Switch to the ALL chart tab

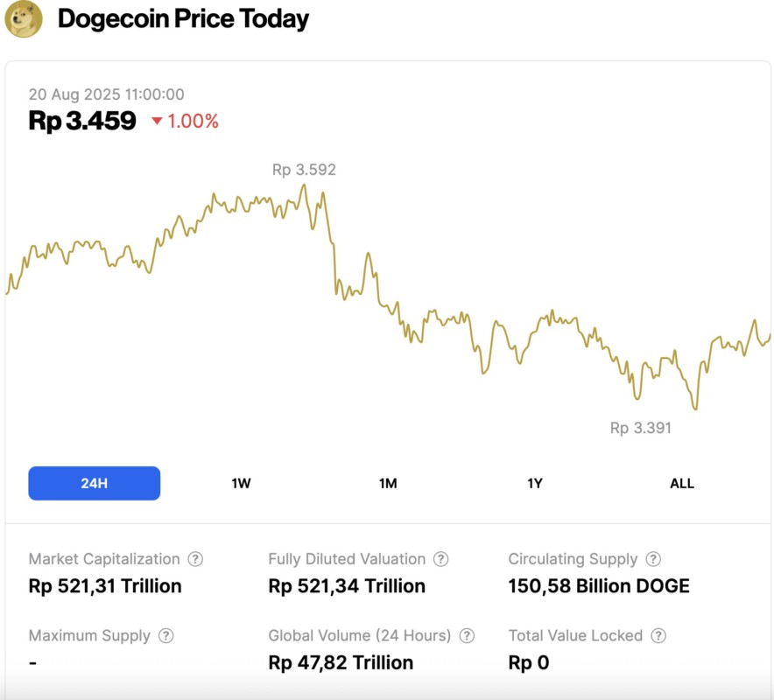point(682,482)
